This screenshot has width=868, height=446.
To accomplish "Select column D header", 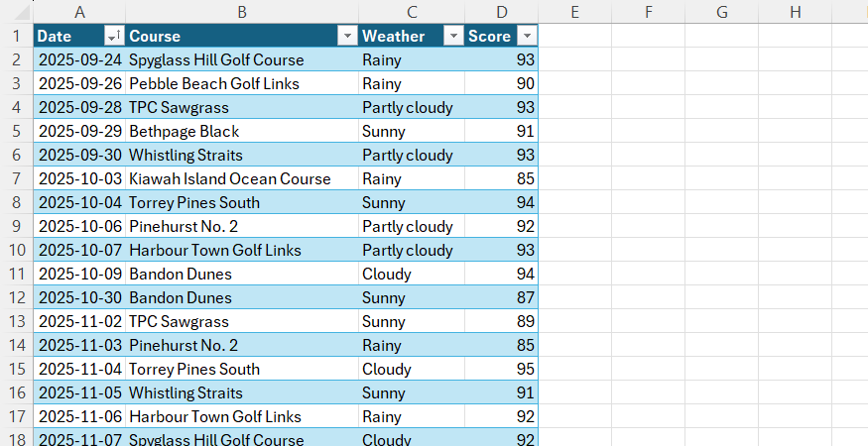I will coord(501,12).
